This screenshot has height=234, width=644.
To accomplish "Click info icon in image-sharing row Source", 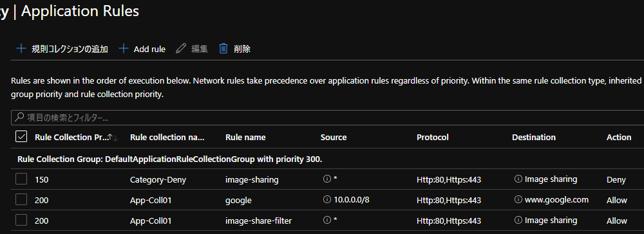I will click(327, 179).
